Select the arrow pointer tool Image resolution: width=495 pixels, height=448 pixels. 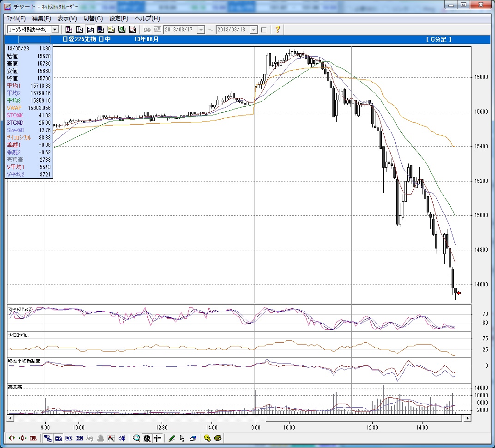[182, 438]
